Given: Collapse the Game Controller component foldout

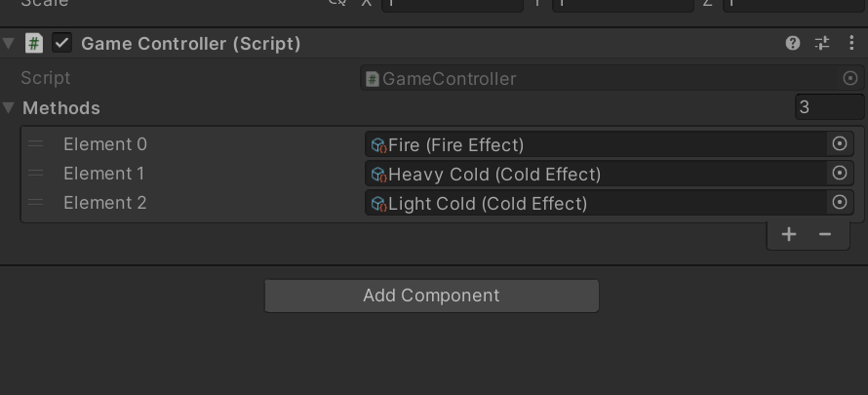Looking at the screenshot, I should pyautogui.click(x=10, y=43).
